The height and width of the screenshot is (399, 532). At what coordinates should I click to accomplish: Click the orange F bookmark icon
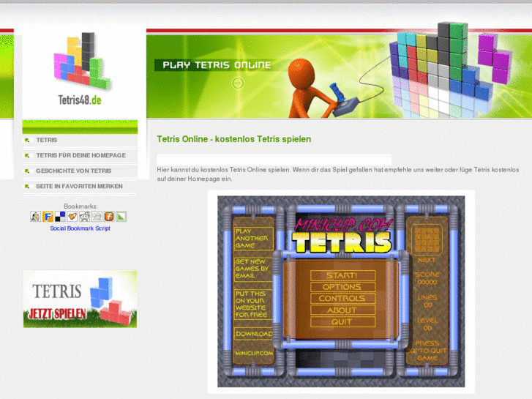click(48, 216)
